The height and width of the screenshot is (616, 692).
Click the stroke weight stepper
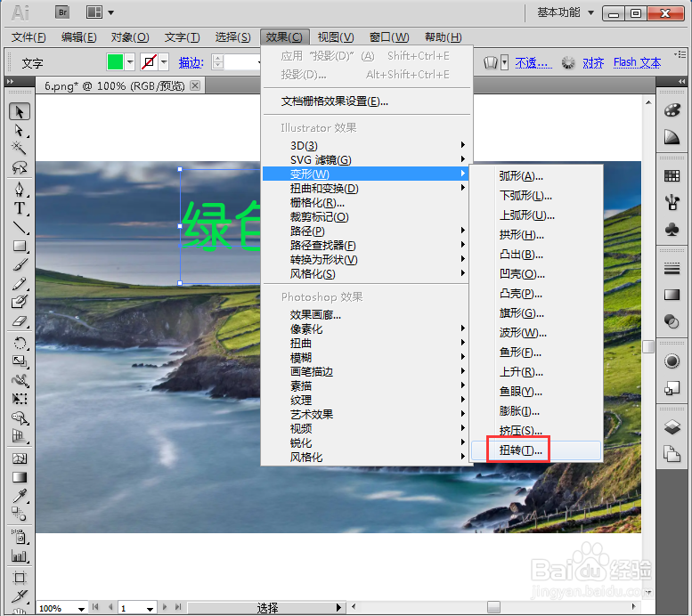coord(218,62)
